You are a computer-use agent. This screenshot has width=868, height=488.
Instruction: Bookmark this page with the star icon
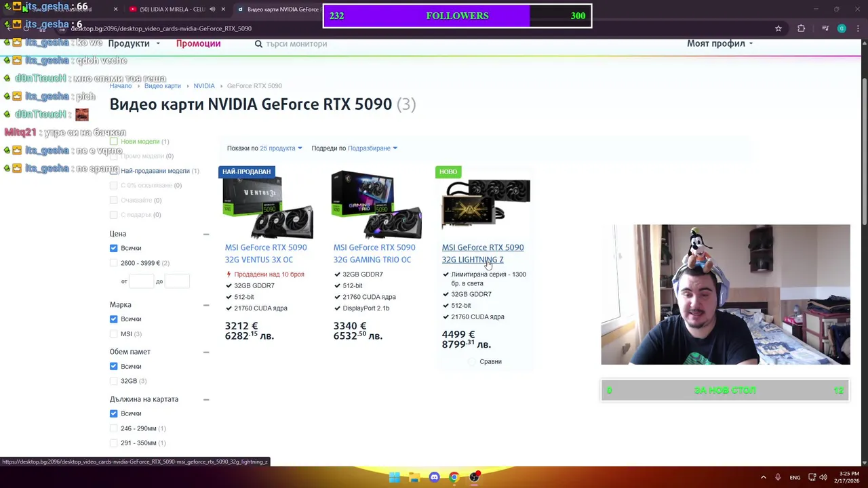[778, 28]
